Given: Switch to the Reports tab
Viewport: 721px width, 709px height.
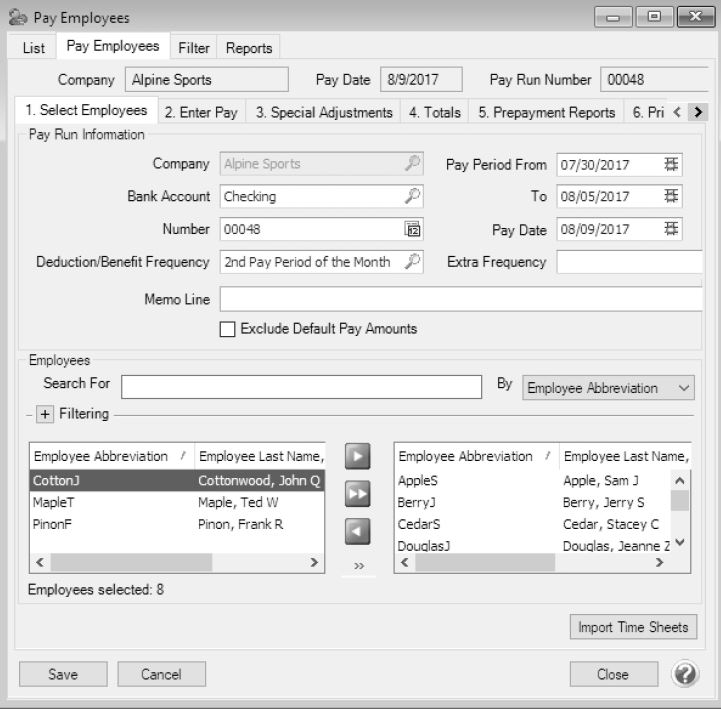Looking at the screenshot, I should tap(248, 48).
